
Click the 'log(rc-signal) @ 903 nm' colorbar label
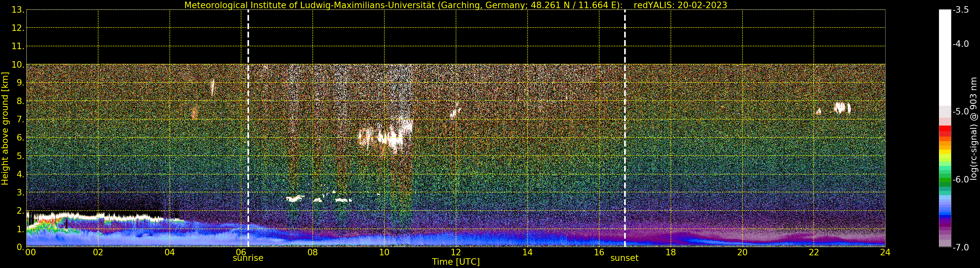pyautogui.click(x=973, y=128)
